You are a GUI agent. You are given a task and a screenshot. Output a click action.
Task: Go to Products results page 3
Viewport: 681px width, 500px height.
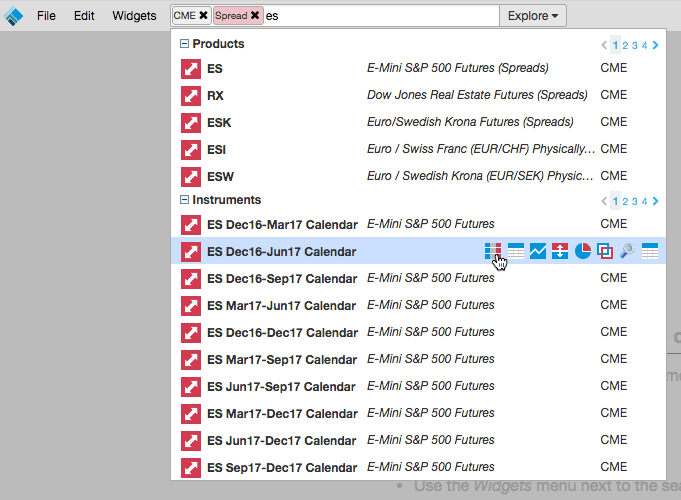(635, 45)
